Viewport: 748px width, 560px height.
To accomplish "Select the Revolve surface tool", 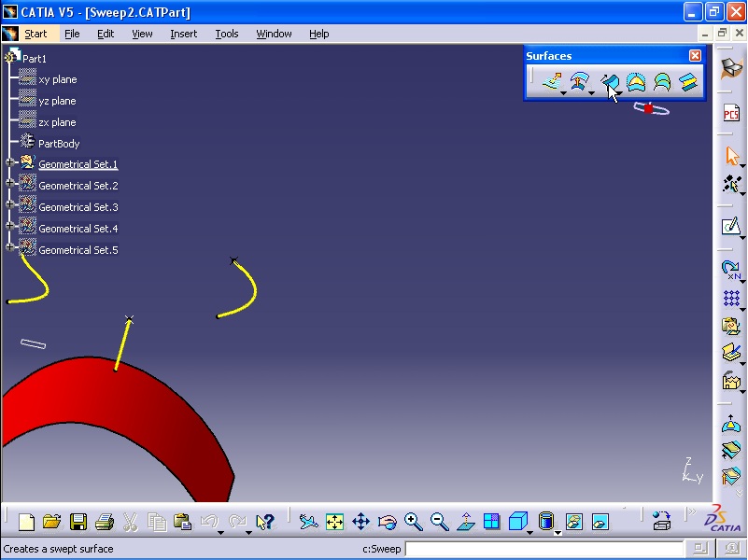I will 581,82.
